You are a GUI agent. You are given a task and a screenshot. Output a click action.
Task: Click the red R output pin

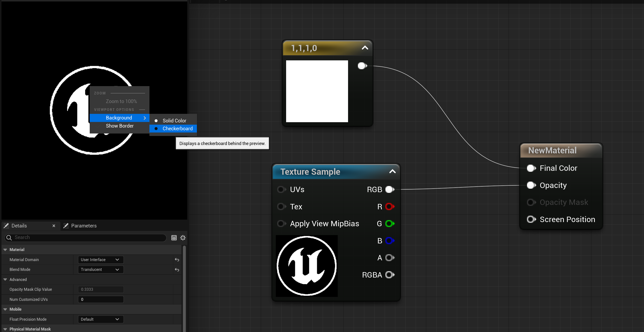(389, 206)
